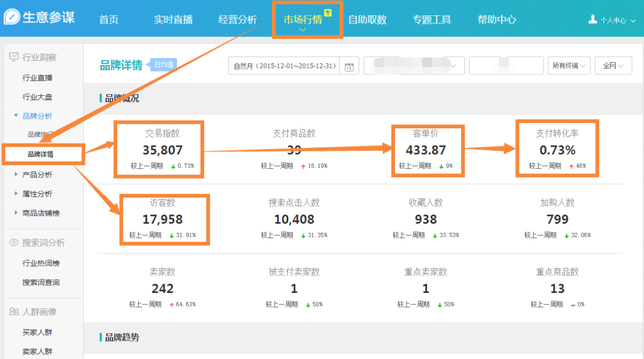The image size is (644, 359).
Task: Select the 加购人数 799 metric card
Action: point(557,219)
